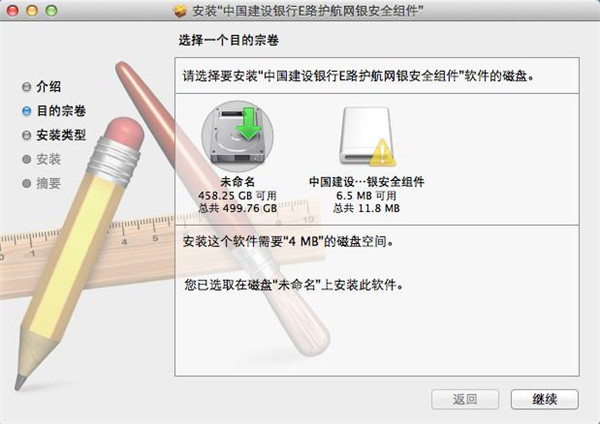
Task: Click the 6.5 MB 可用 volume label
Action: click(366, 196)
